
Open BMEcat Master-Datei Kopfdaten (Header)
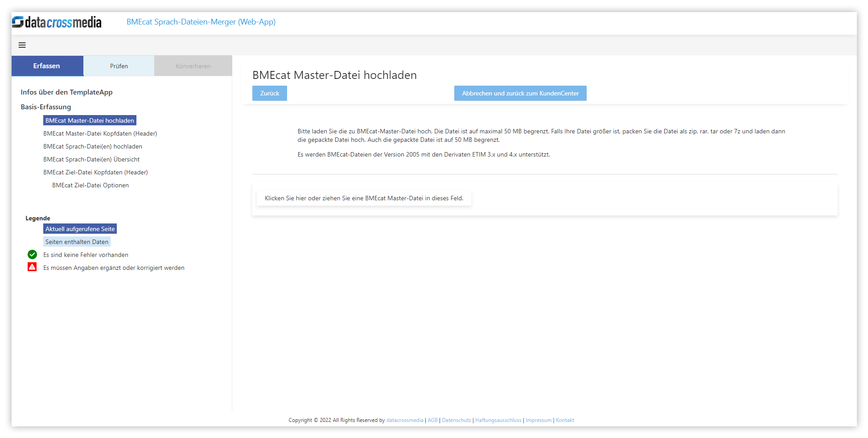pos(100,133)
